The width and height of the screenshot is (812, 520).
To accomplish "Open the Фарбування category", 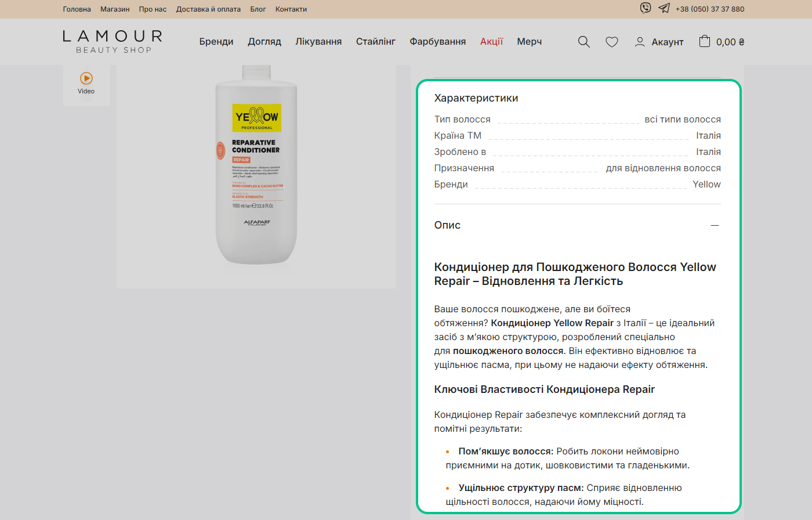I will (438, 42).
